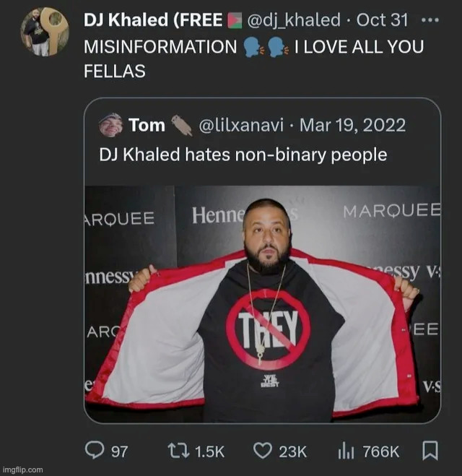
Task: Enlarge the quoted photo of the THEY shirt
Action: (262, 303)
